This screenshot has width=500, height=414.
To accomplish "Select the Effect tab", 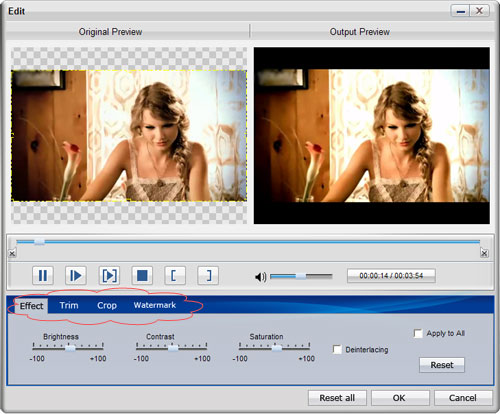I will click(x=31, y=306).
